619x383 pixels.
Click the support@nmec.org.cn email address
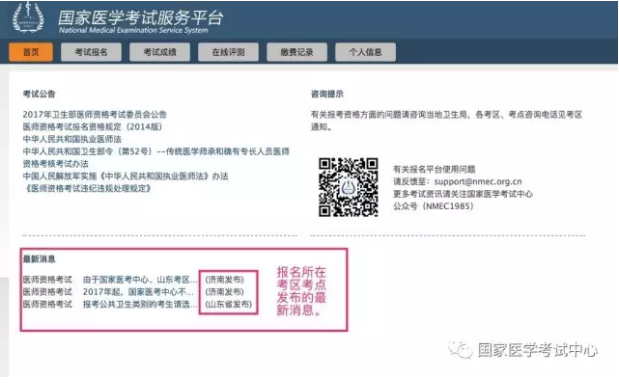478,182
